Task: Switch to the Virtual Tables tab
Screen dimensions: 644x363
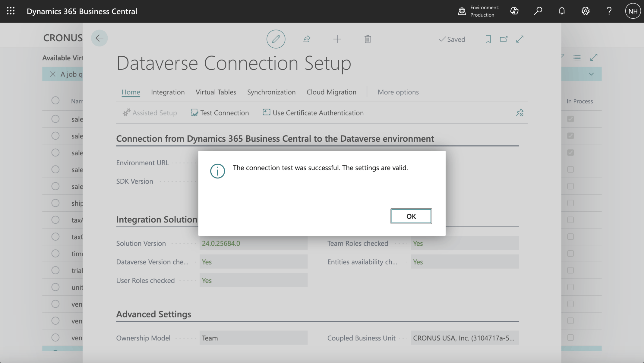Action: 216,92
